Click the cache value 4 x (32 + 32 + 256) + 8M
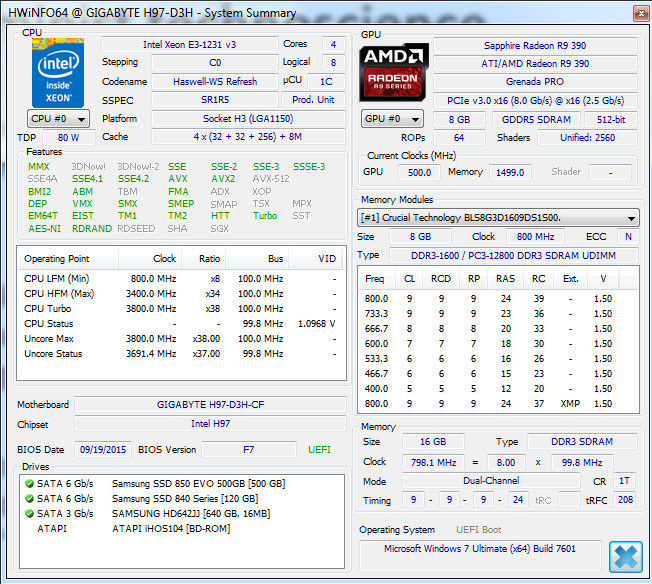This screenshot has height=584, width=652. 248,137
